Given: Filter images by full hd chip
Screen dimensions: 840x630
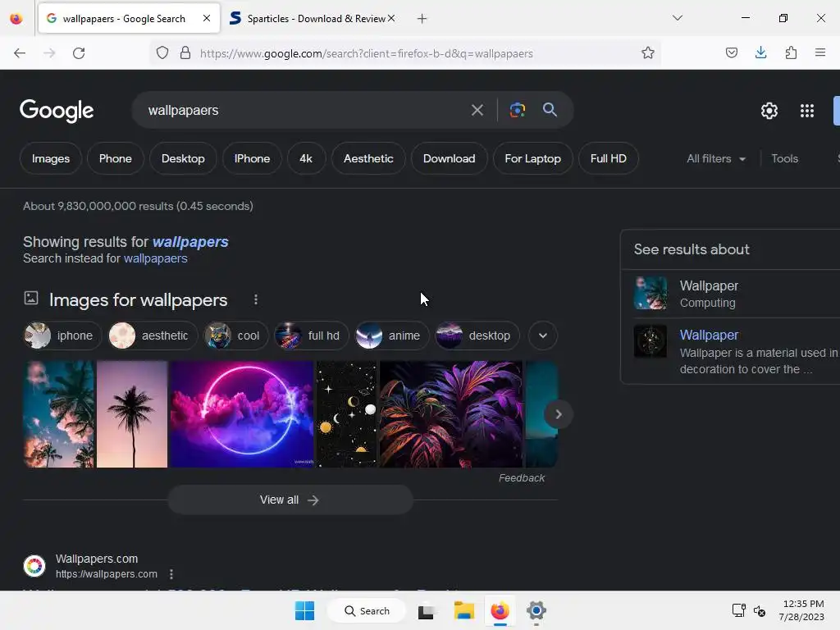Looking at the screenshot, I should (312, 336).
